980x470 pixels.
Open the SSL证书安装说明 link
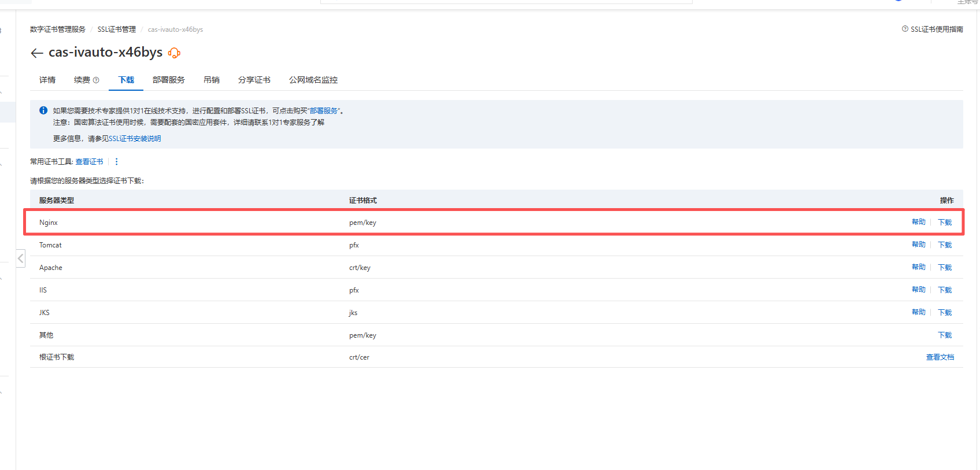(x=135, y=139)
